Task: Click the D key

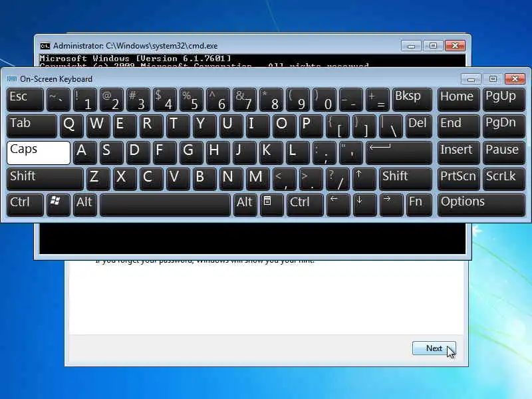Action: coord(138,153)
